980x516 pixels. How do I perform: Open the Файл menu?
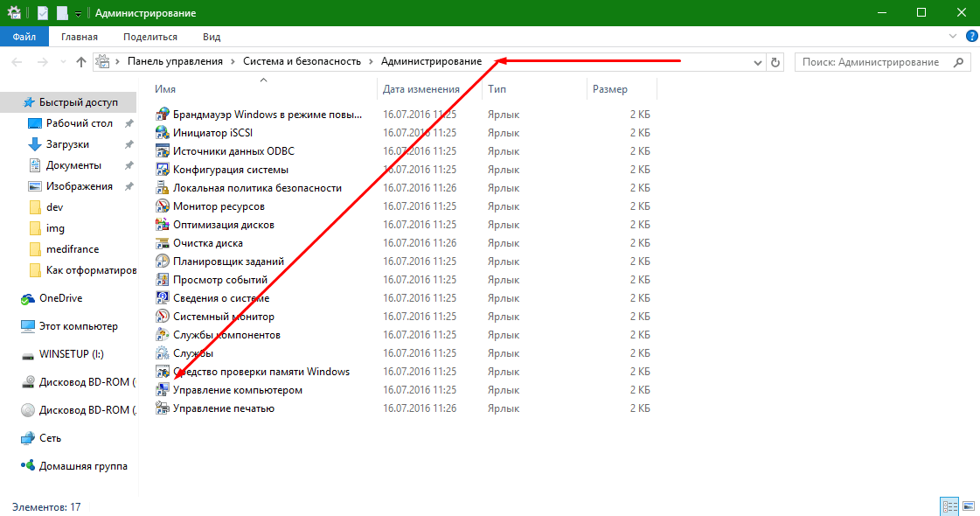(24, 37)
